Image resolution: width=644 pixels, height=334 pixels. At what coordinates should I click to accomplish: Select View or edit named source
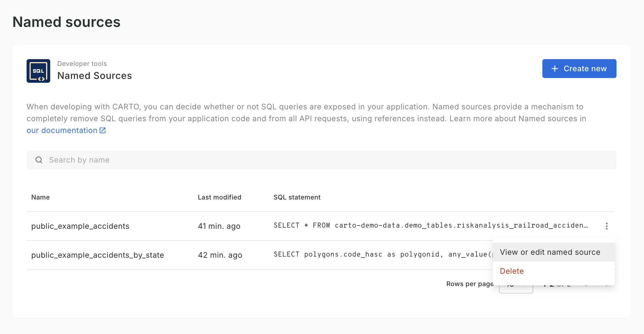tap(550, 252)
